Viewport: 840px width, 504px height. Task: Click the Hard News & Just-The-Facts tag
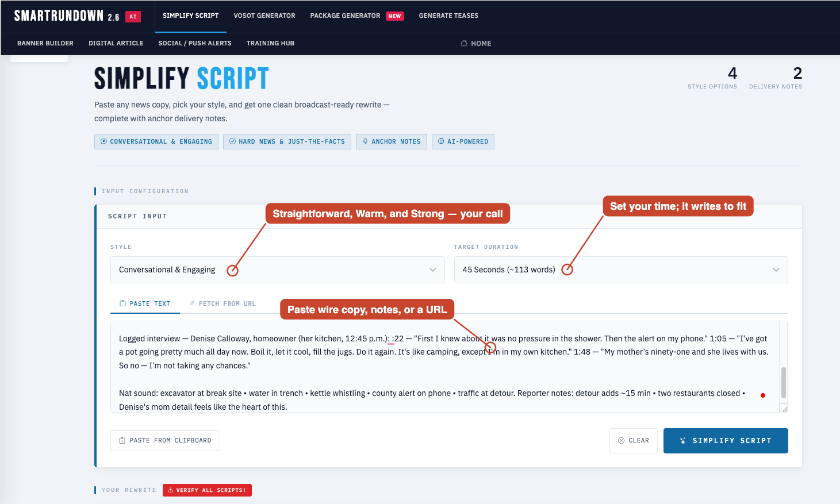(287, 141)
